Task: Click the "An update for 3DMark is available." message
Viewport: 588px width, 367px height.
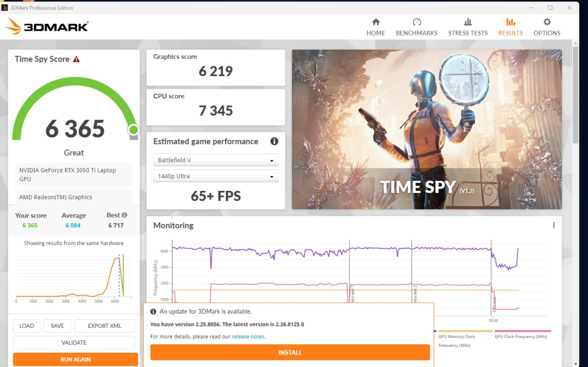Action: [x=206, y=311]
